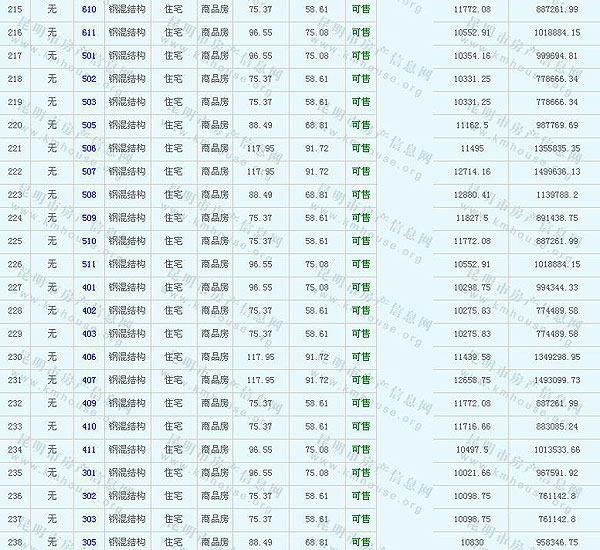
Task: Click room number 411 link
Action: [89, 449]
